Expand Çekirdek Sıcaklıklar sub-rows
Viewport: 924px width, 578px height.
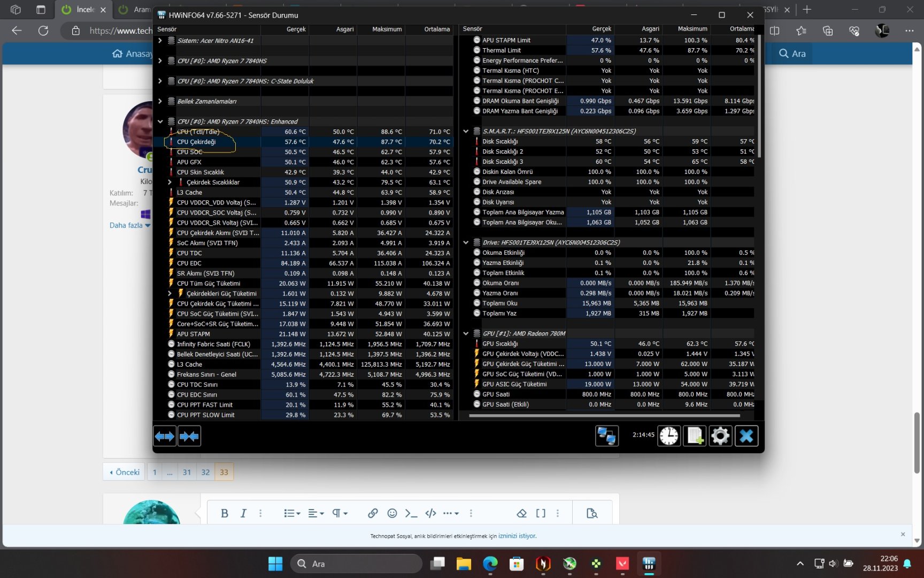(170, 182)
